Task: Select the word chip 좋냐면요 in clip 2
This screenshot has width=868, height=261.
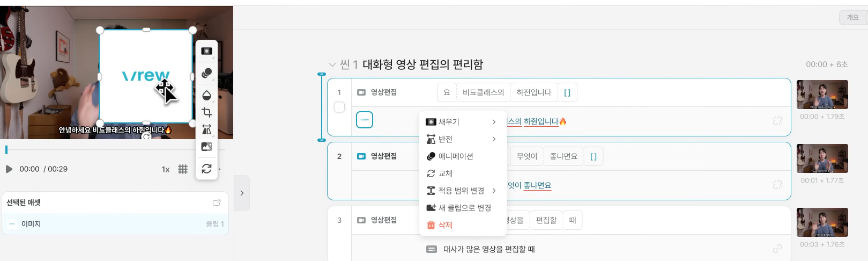Action: click(x=563, y=156)
